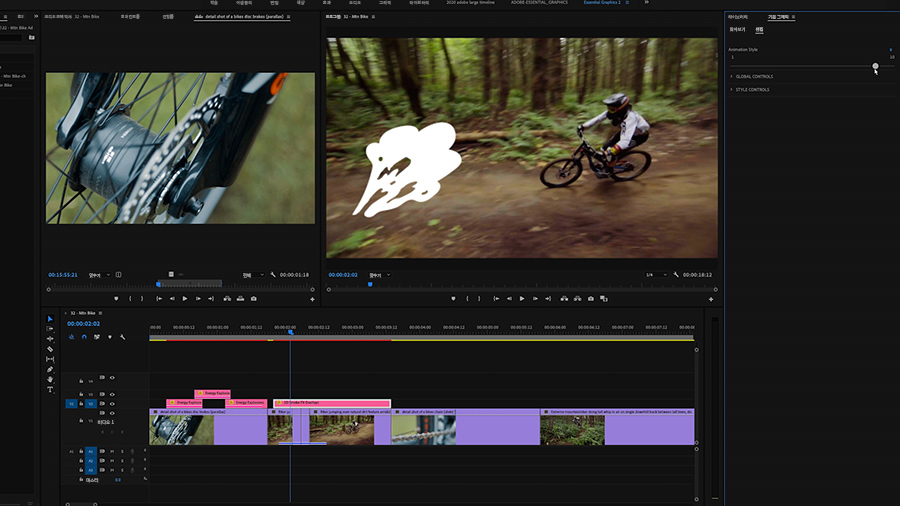Mark In point in Program monitor
The image size is (900, 506).
(467, 298)
